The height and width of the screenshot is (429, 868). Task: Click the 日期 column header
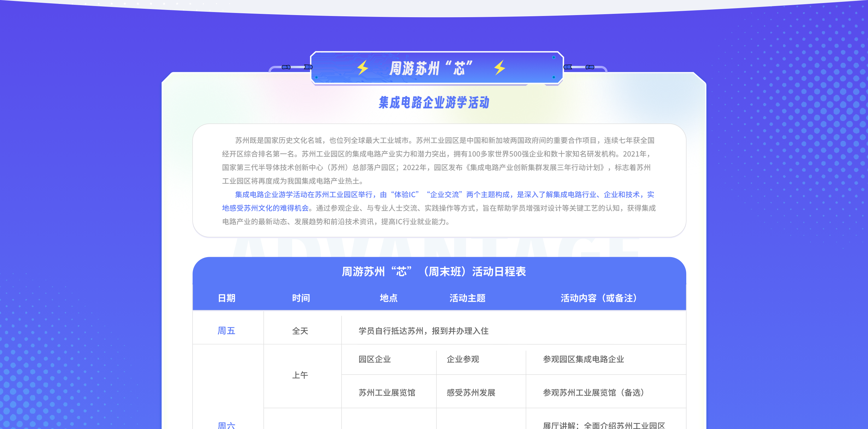pyautogui.click(x=226, y=298)
